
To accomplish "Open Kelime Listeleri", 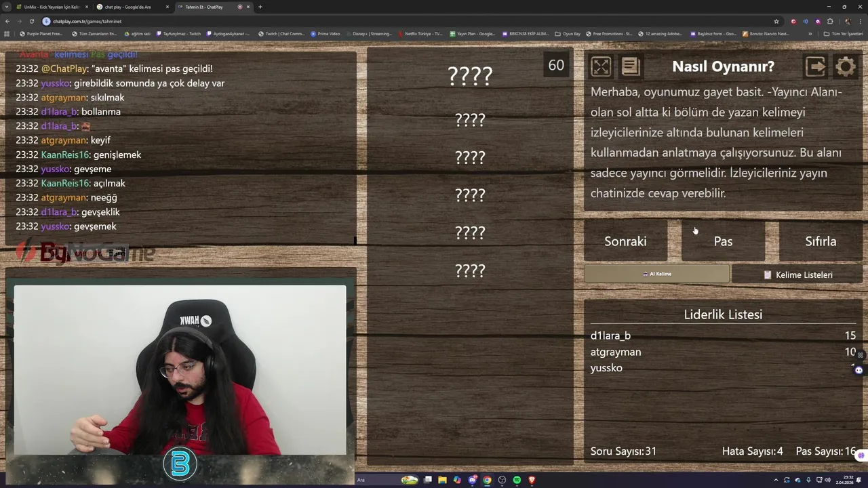I will [x=797, y=274].
